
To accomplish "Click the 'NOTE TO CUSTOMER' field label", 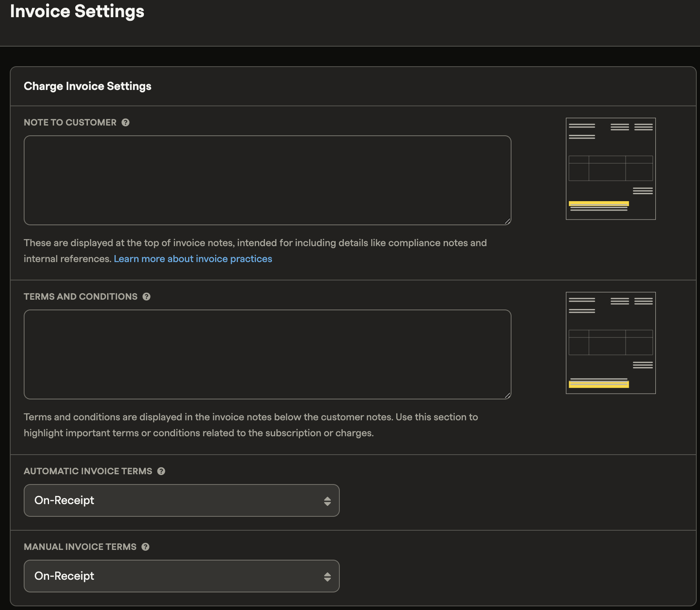I will click(70, 123).
